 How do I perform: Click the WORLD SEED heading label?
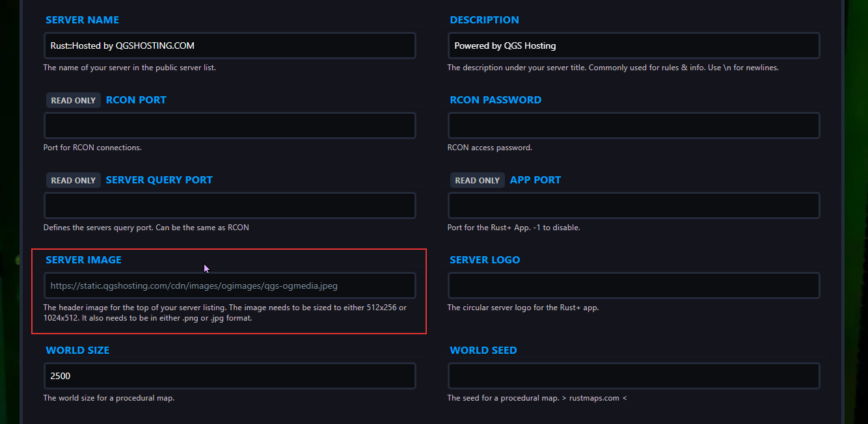point(483,351)
